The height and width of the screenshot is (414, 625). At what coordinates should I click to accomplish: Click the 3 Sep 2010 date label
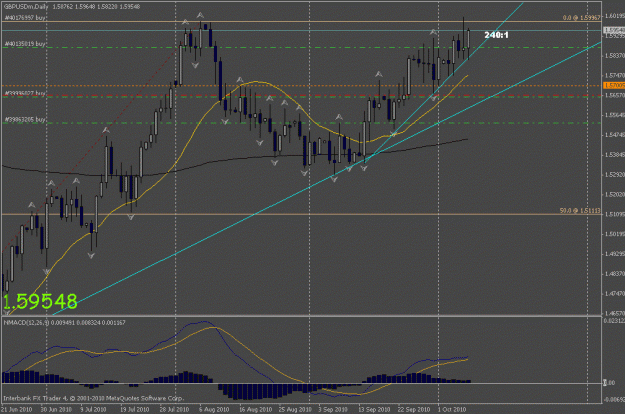coord(333,409)
